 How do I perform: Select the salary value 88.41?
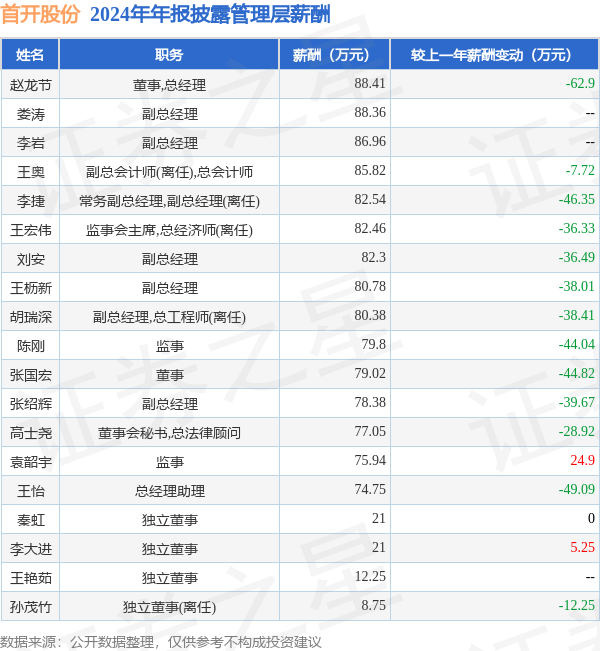(x=370, y=83)
